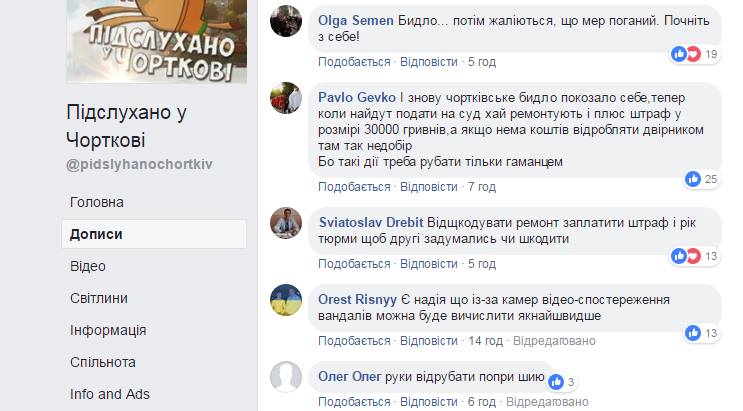Click like reaction icon on Pavlo Gevko's comment
Viewport: 743px width, 411px height.
693,179
